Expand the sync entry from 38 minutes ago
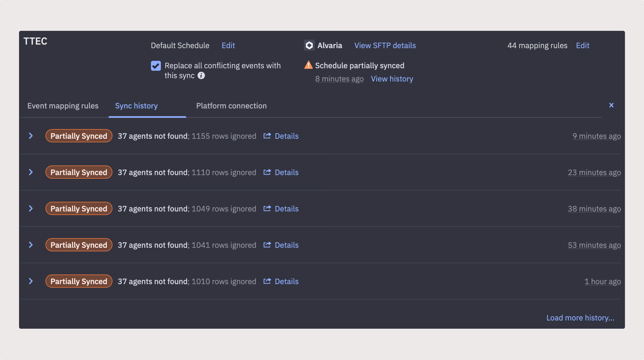644x360 pixels. coord(31,208)
